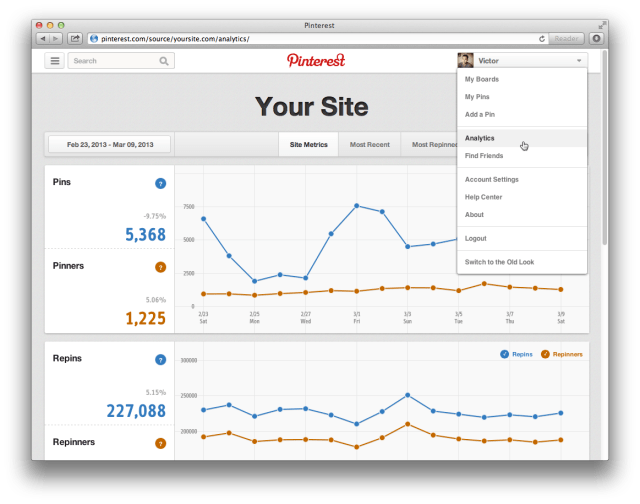Click the Pins help question icon
Screen dimensions: 640x504
pyautogui.click(x=160, y=184)
